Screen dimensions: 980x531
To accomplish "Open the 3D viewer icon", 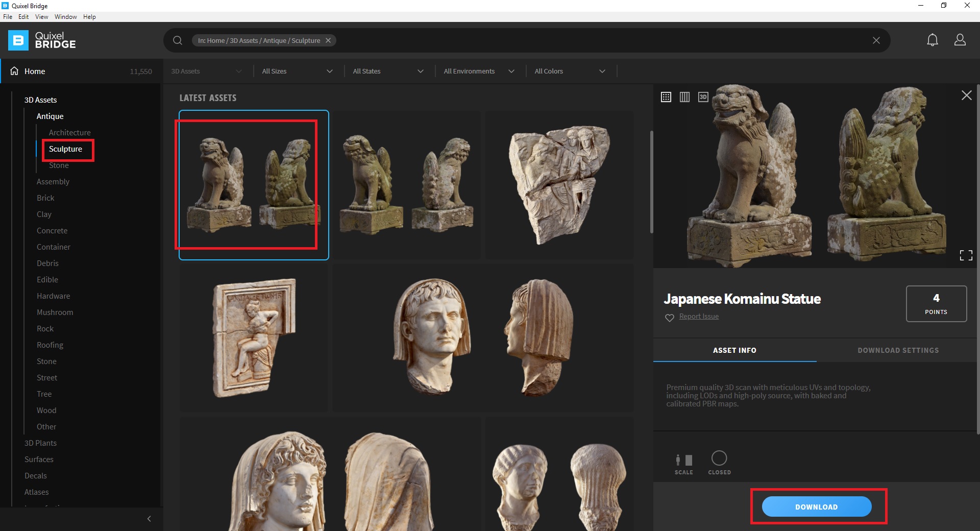I will click(703, 97).
